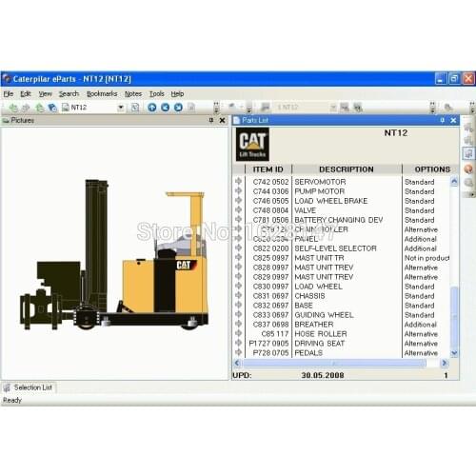This screenshot has width=476, height=476.
Task: Click the blue right-arrow circle navigation icon
Action: (178, 108)
